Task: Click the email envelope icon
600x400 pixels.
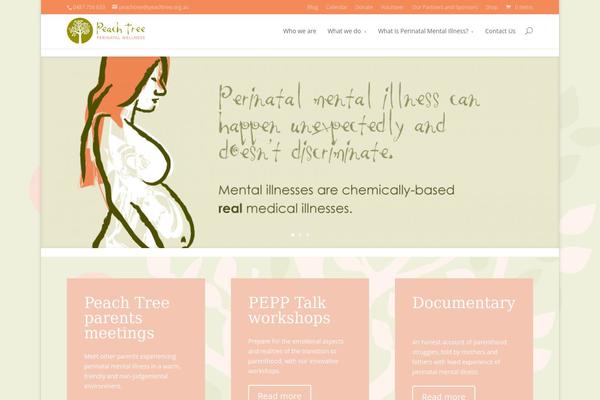Action: point(114,7)
